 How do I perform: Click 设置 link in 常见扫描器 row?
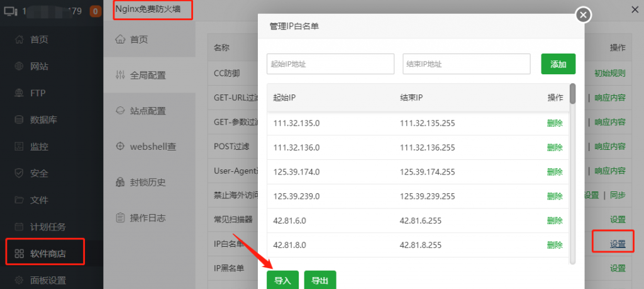click(x=618, y=220)
